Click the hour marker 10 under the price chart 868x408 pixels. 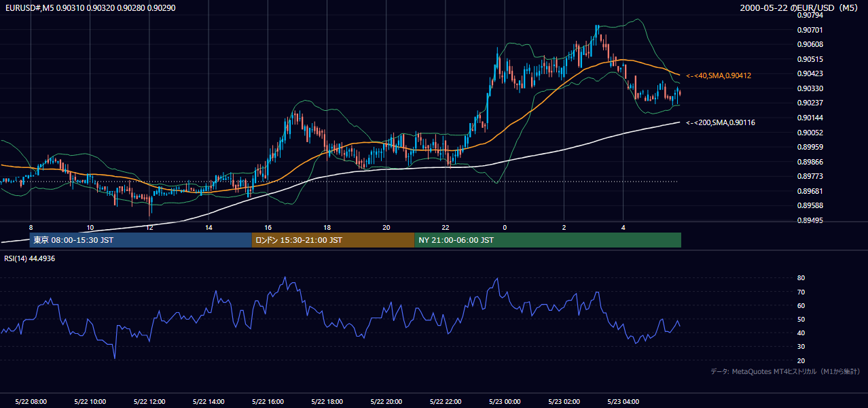pos(90,227)
